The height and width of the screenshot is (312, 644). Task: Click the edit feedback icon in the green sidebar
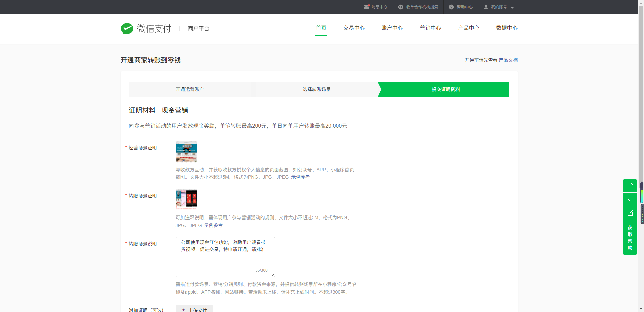click(x=630, y=213)
